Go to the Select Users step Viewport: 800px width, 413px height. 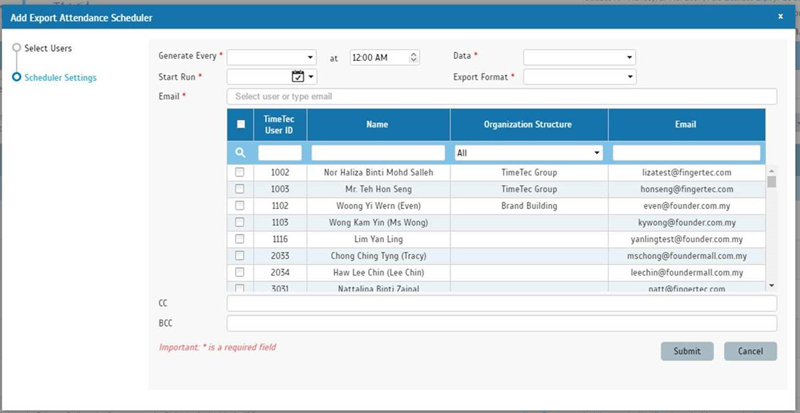tap(48, 48)
